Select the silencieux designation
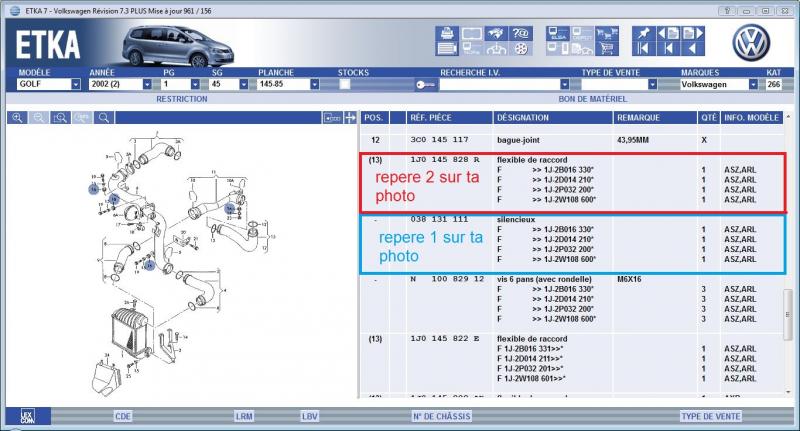800x431 pixels. (516, 219)
